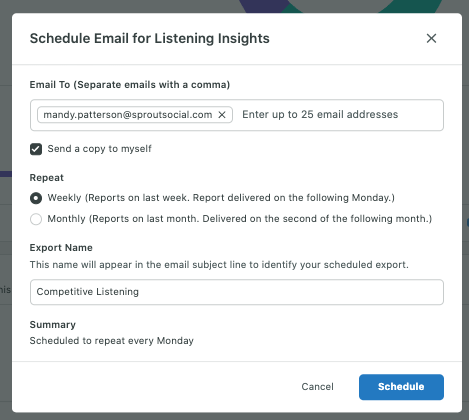Select the Weekly repeat radio button

pos(36,198)
